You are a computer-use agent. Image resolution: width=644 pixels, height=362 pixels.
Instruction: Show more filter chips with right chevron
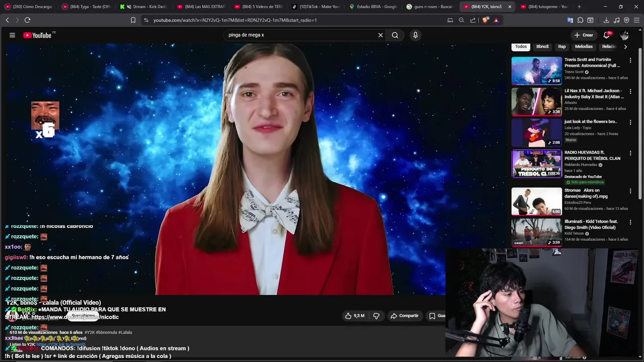pos(625,47)
